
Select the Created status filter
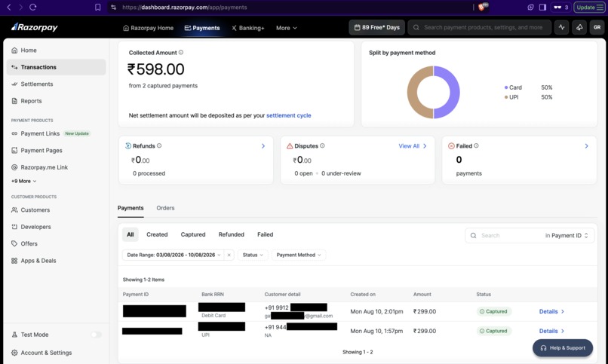(x=157, y=234)
